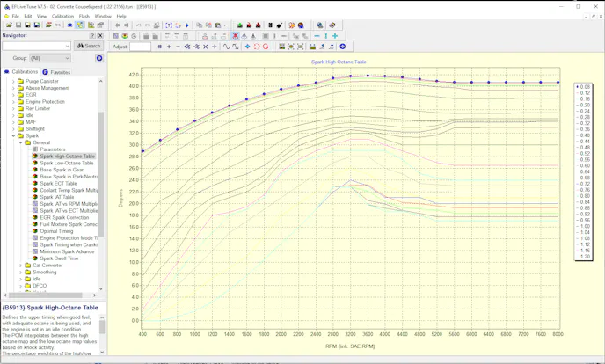Viewport: 605px width, 364px height.
Task: Select Spark Low-Octane Table in tree
Action: coord(67,164)
